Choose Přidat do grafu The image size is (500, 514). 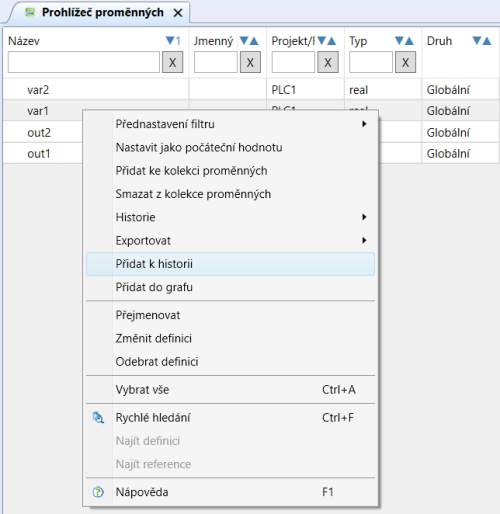coord(230,287)
